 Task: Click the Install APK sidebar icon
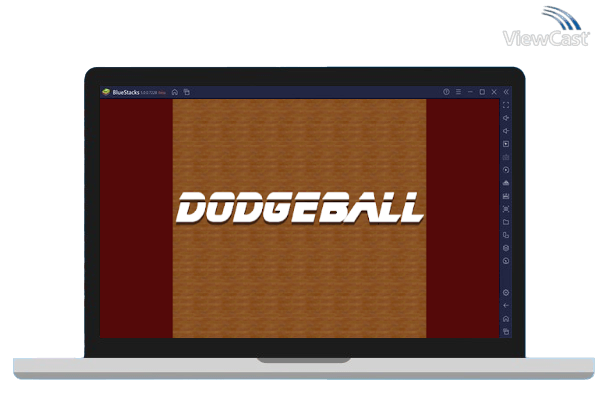(x=506, y=183)
